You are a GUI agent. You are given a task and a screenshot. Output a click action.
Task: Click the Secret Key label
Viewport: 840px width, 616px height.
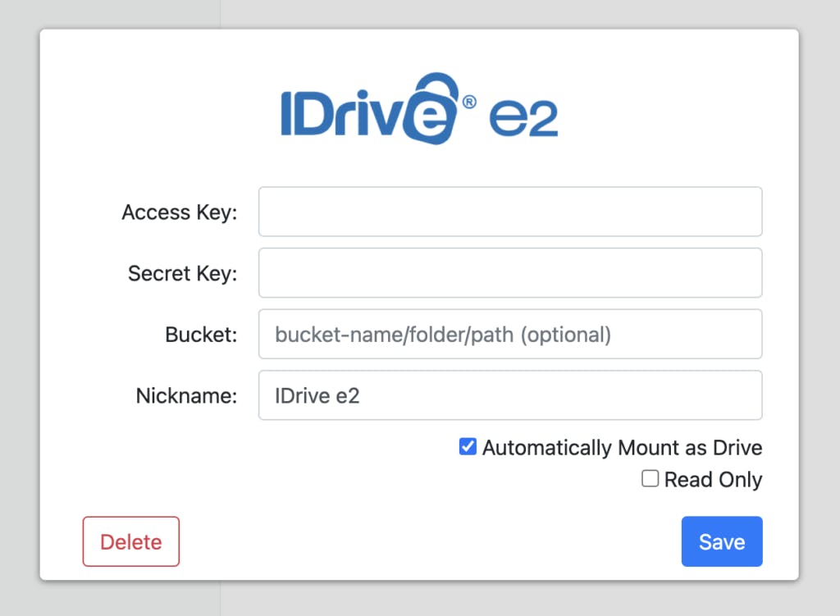click(x=183, y=274)
